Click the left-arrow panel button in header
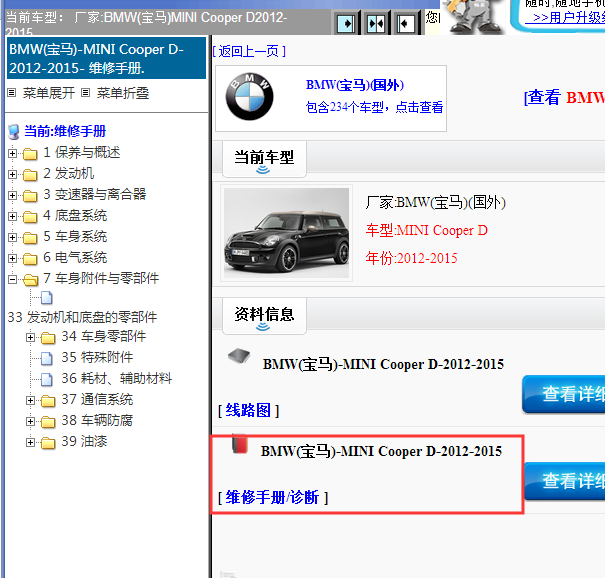 tap(405, 24)
